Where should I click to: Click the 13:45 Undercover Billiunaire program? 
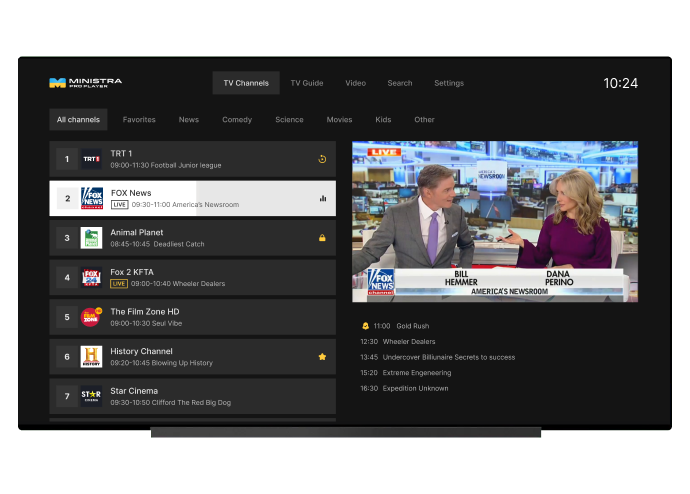tap(437, 357)
